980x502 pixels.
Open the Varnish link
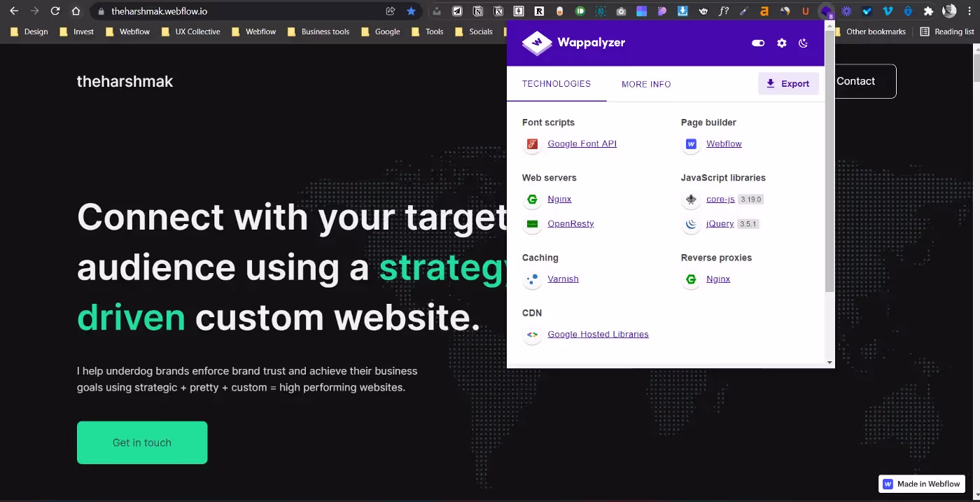tap(563, 279)
